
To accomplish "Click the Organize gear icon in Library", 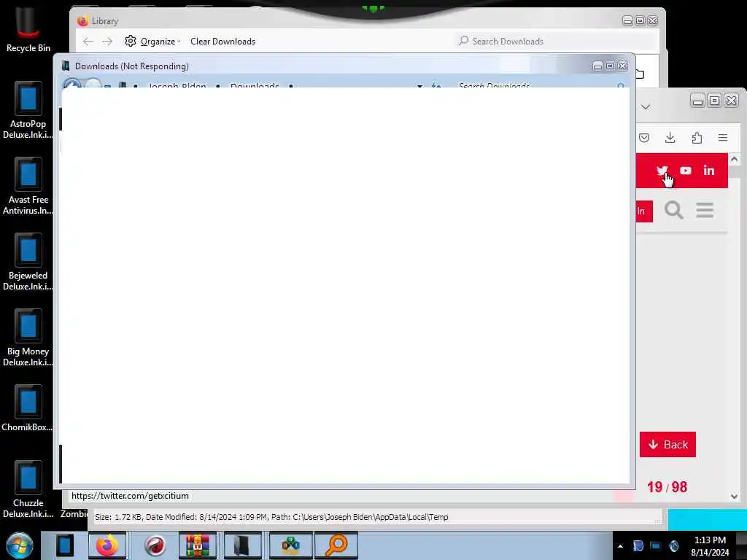I will click(x=131, y=42).
